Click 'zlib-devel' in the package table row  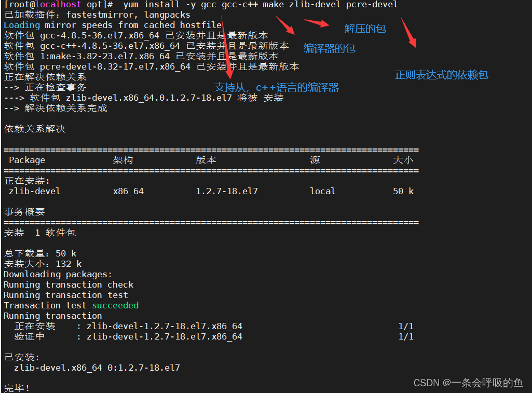(x=35, y=192)
